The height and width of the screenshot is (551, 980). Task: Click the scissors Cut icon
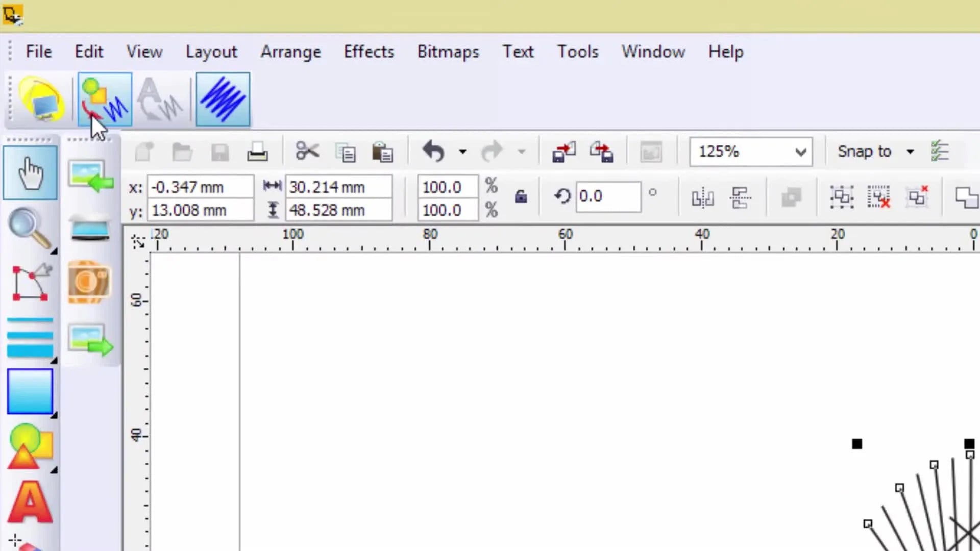[307, 152]
